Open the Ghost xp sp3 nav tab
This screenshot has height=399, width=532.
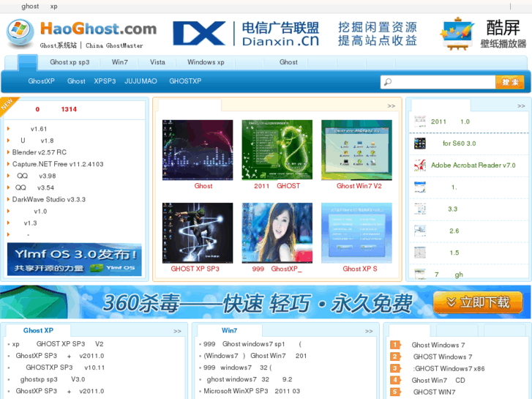70,62
